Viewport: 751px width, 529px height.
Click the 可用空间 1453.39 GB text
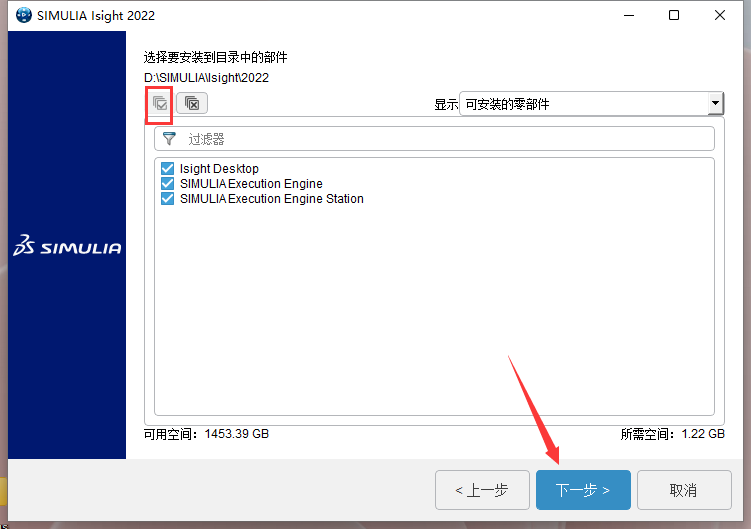coord(206,434)
